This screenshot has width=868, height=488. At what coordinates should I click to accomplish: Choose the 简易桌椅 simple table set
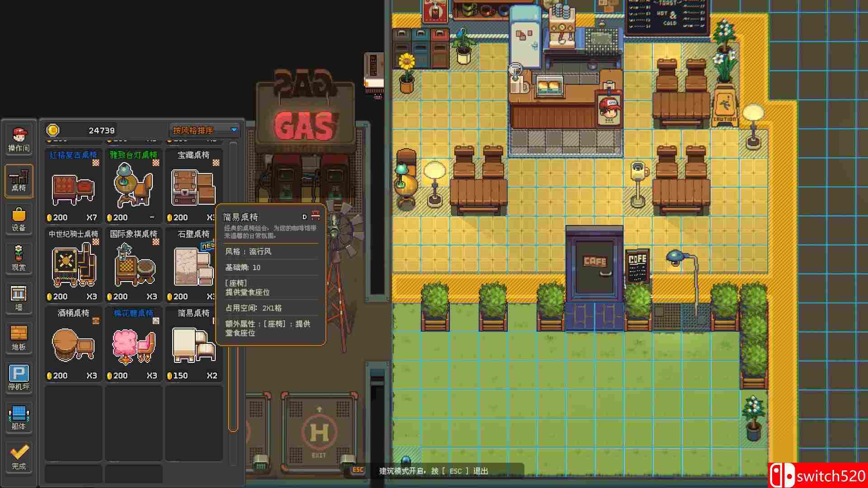(x=192, y=343)
